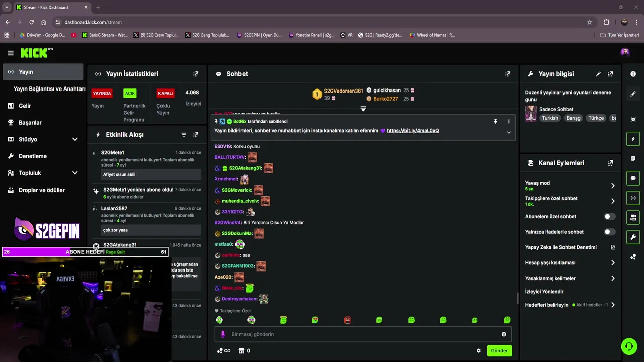This screenshot has width=644, height=362.
Task: Open the Hedefleri belirleyin arrow
Action: pyautogui.click(x=613, y=305)
